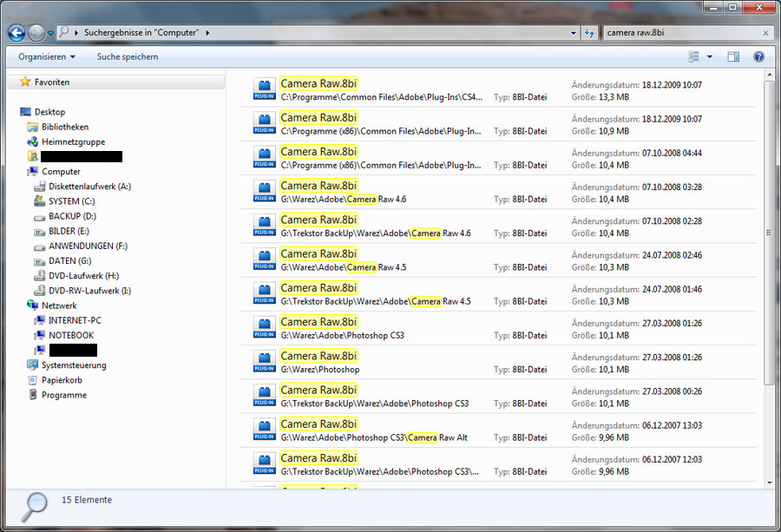
Task: Open Bibliotheken
Action: [x=65, y=127]
